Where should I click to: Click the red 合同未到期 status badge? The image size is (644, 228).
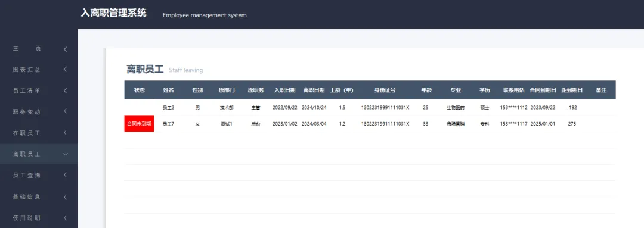139,123
